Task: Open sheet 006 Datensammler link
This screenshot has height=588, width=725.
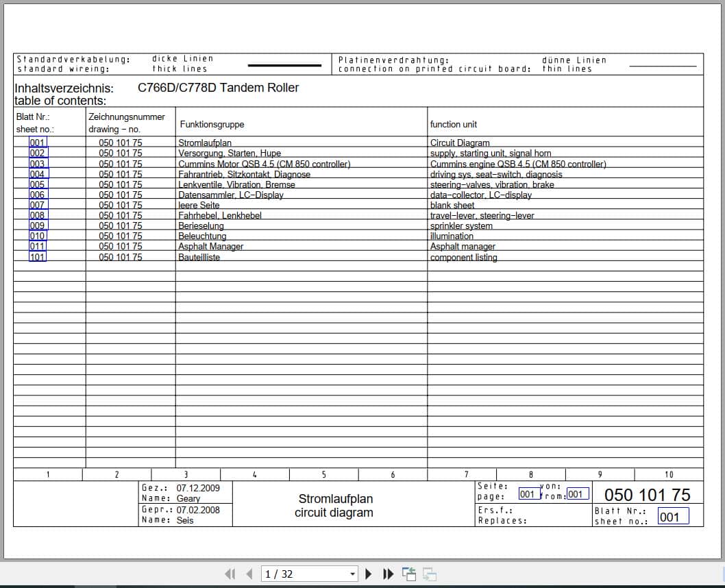Action: click(38, 195)
